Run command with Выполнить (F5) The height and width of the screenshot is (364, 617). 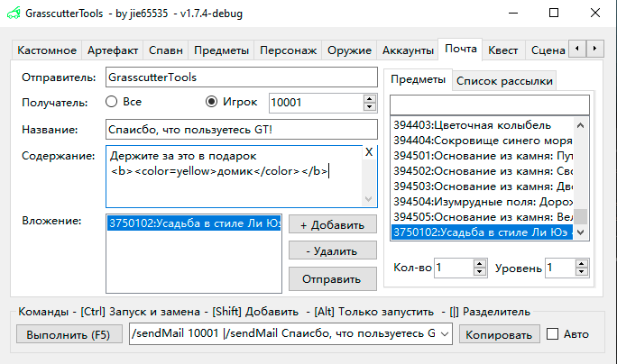(x=69, y=334)
